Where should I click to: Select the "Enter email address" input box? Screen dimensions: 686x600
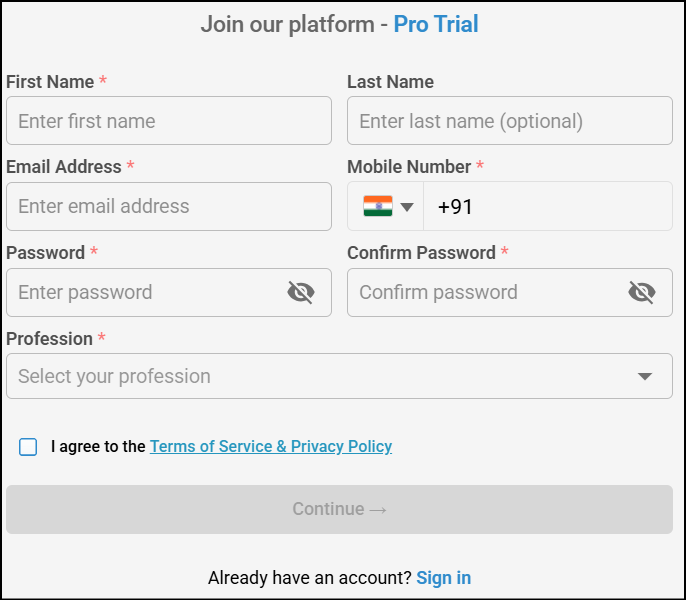coord(168,207)
